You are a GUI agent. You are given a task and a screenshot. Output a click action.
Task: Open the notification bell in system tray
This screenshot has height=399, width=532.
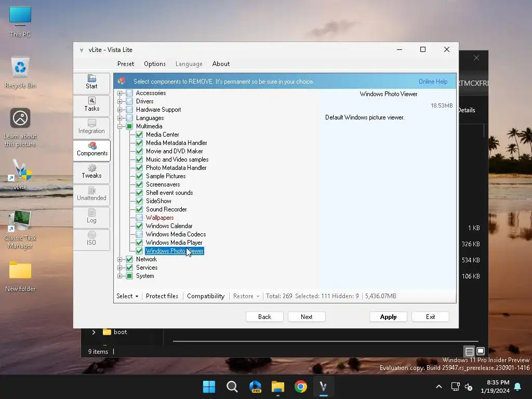518,387
